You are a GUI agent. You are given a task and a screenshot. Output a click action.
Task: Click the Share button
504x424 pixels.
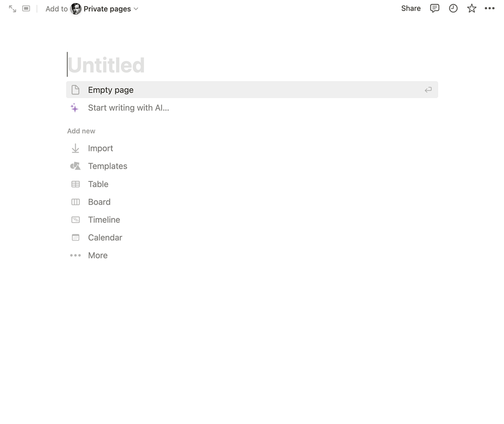pos(411,8)
